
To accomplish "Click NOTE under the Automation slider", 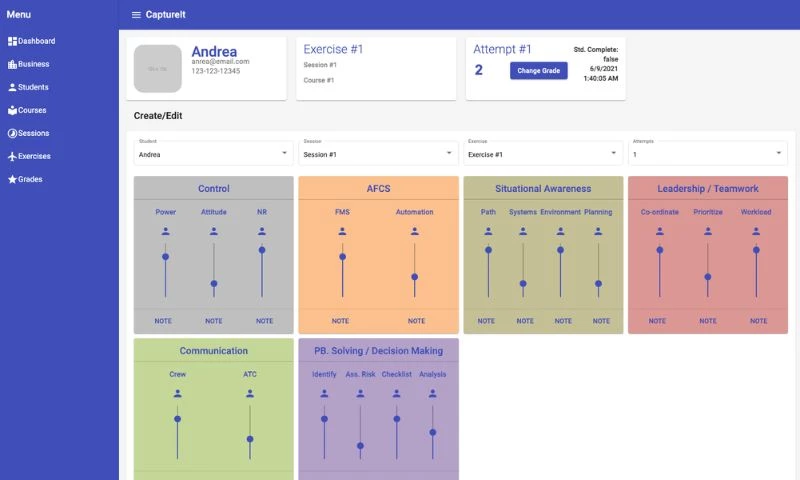I will click(414, 321).
